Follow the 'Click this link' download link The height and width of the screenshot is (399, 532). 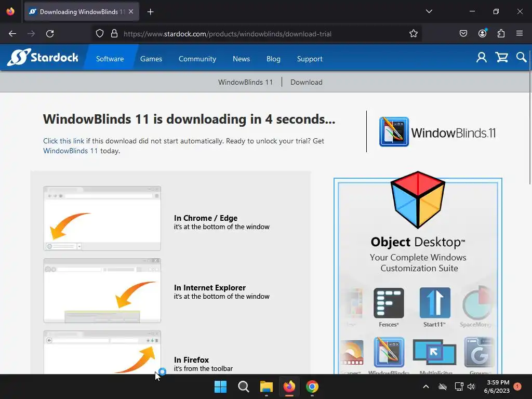[x=63, y=141]
